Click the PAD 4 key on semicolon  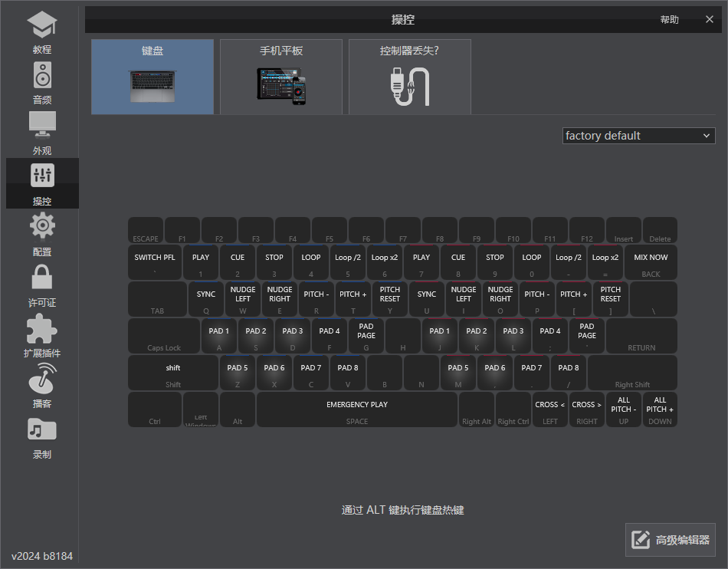point(549,336)
